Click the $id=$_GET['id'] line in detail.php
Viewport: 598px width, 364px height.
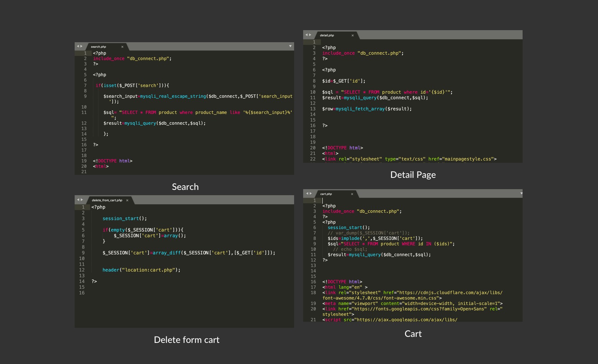[x=343, y=81]
